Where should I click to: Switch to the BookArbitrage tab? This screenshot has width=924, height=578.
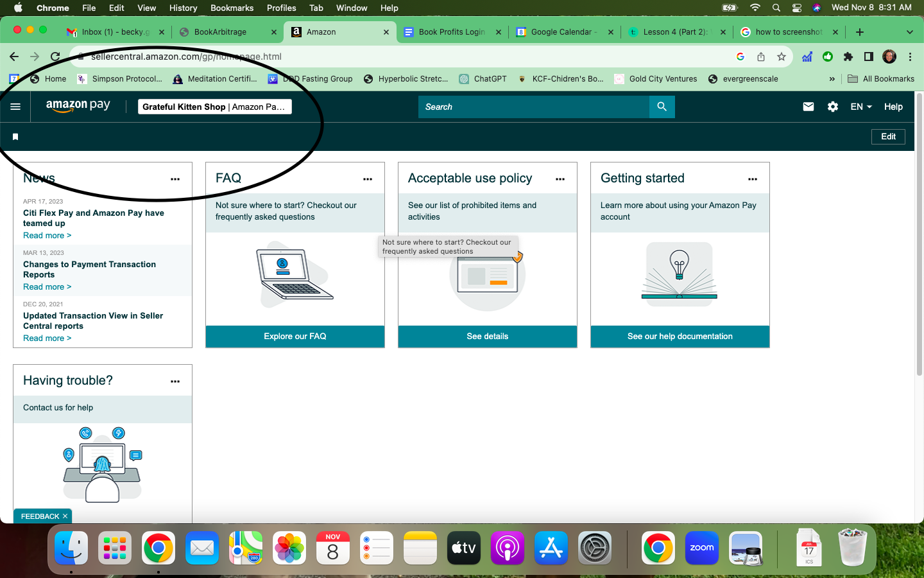tap(228, 32)
